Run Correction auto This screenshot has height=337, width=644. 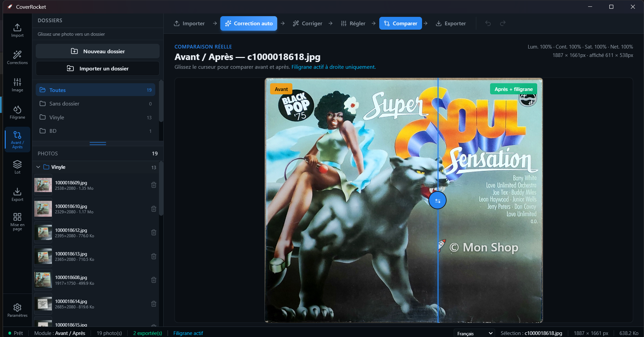click(x=249, y=23)
